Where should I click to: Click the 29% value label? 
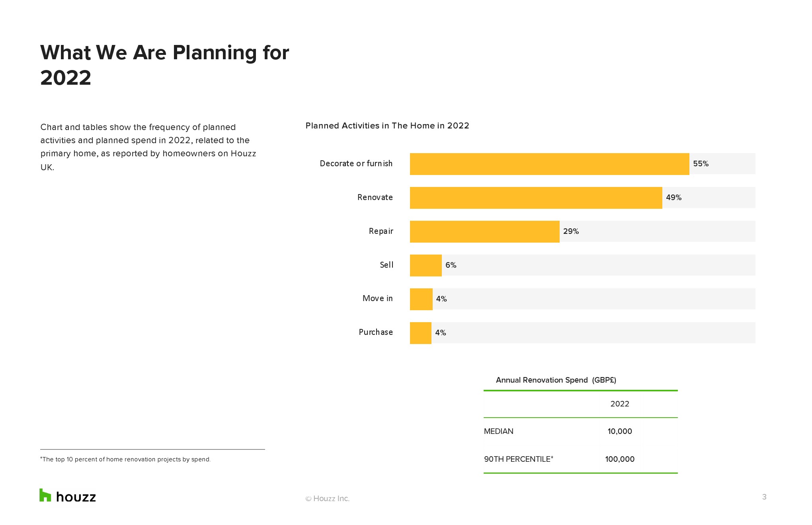571,231
